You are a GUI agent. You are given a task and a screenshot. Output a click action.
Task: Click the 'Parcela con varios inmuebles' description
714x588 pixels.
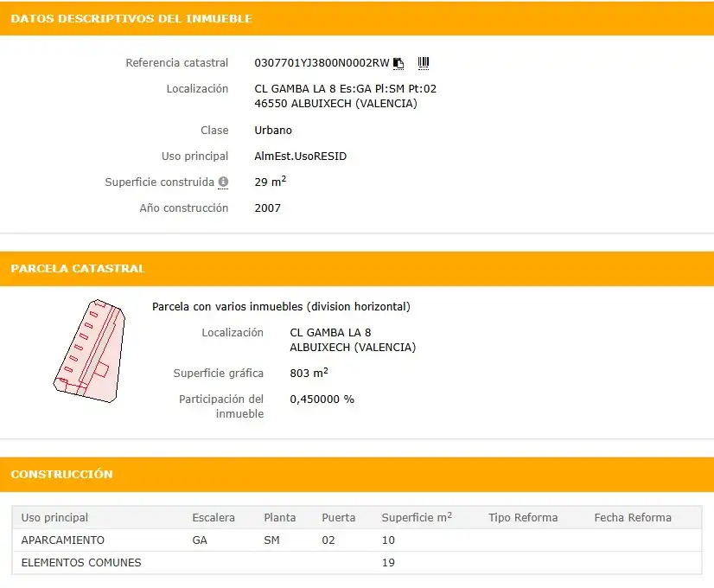coord(282,306)
